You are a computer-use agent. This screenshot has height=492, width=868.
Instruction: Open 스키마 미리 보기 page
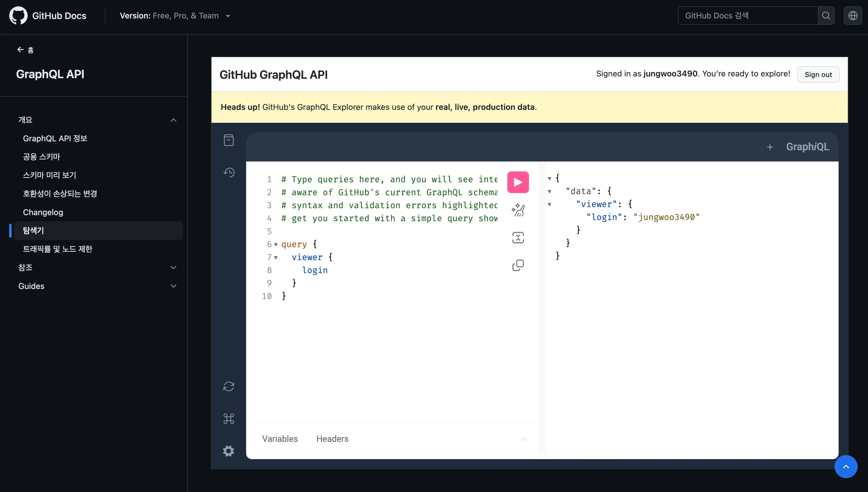point(50,175)
